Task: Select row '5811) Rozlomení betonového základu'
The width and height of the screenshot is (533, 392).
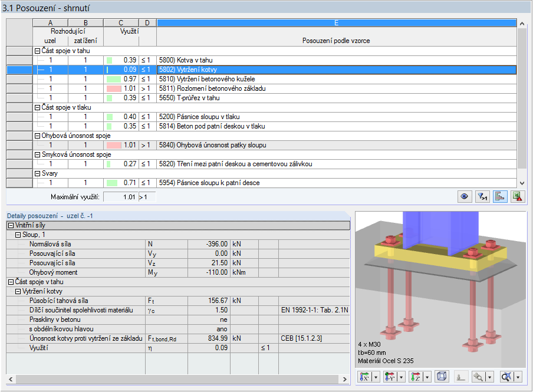Action: point(275,88)
